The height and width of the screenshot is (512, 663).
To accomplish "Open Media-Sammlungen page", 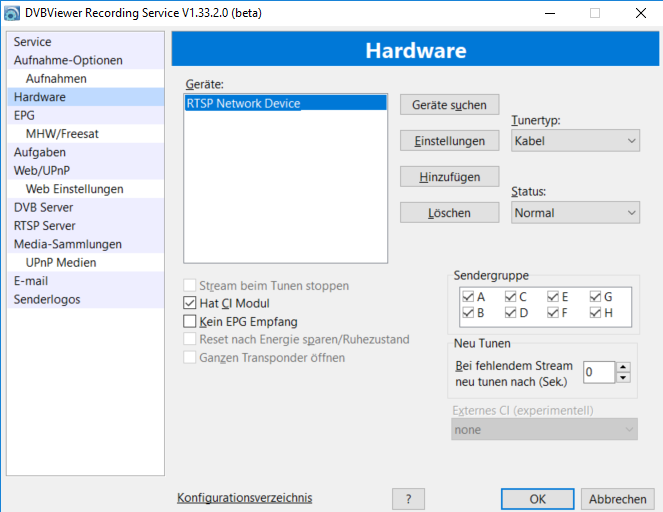I will [86, 244].
